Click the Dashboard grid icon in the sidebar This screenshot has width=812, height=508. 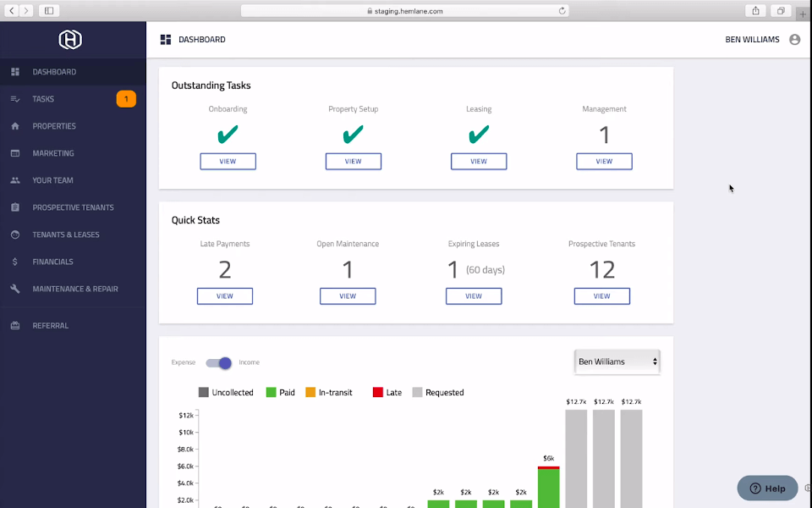[15, 71]
